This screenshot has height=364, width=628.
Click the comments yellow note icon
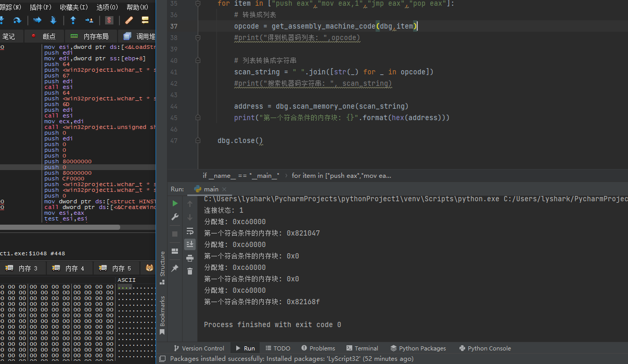pyautogui.click(x=145, y=20)
